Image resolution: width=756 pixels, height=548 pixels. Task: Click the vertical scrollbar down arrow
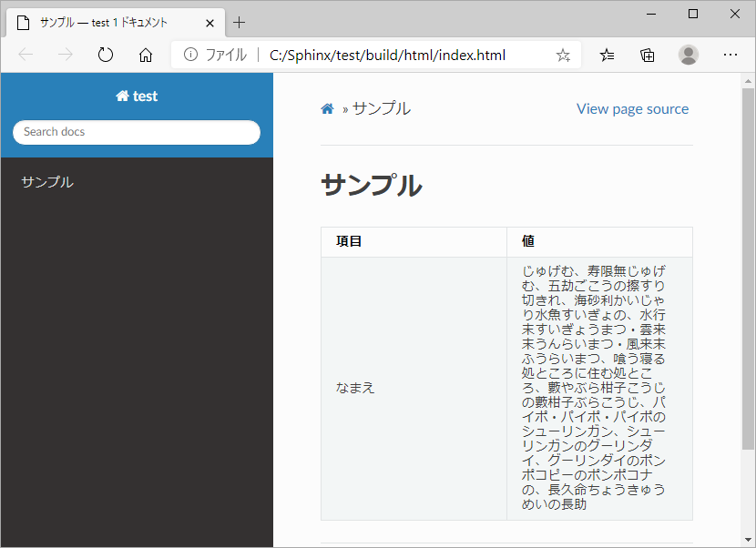pyautogui.click(x=748, y=540)
